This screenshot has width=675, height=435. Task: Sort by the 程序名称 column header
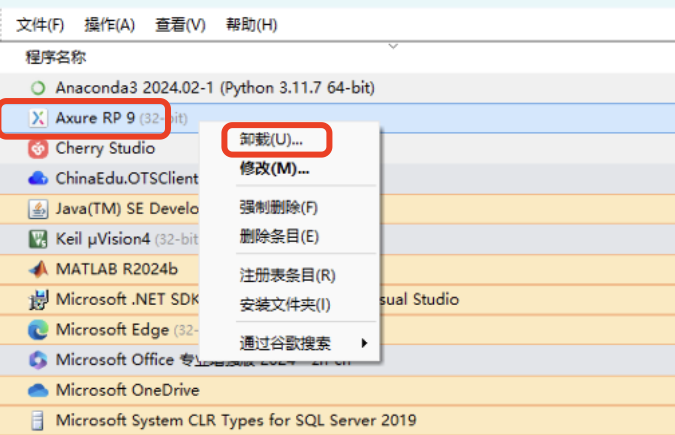point(56,57)
